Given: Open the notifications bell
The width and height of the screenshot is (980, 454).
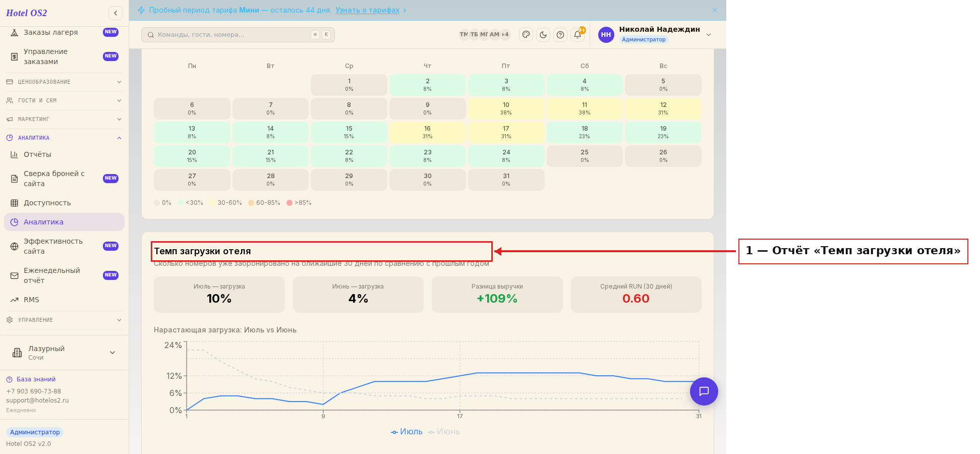Looking at the screenshot, I should 578,35.
